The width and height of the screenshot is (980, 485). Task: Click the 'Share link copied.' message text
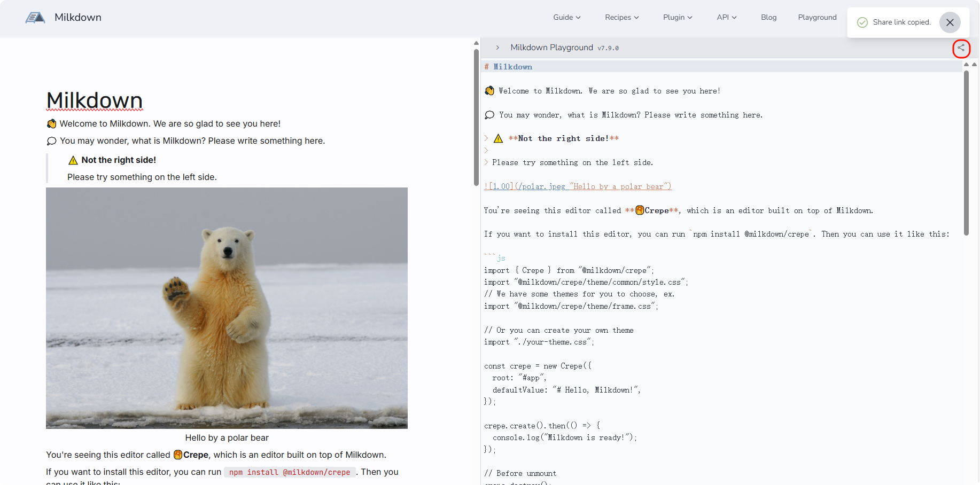pyautogui.click(x=901, y=22)
